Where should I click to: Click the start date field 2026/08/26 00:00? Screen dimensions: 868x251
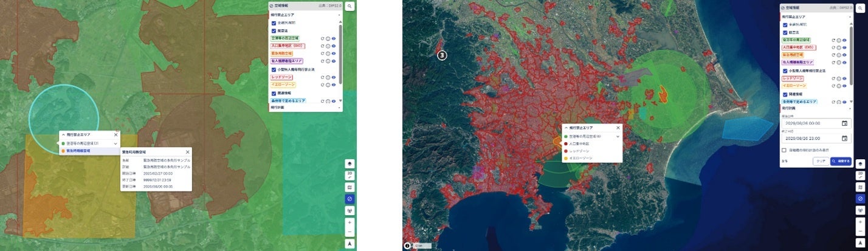click(x=815, y=123)
